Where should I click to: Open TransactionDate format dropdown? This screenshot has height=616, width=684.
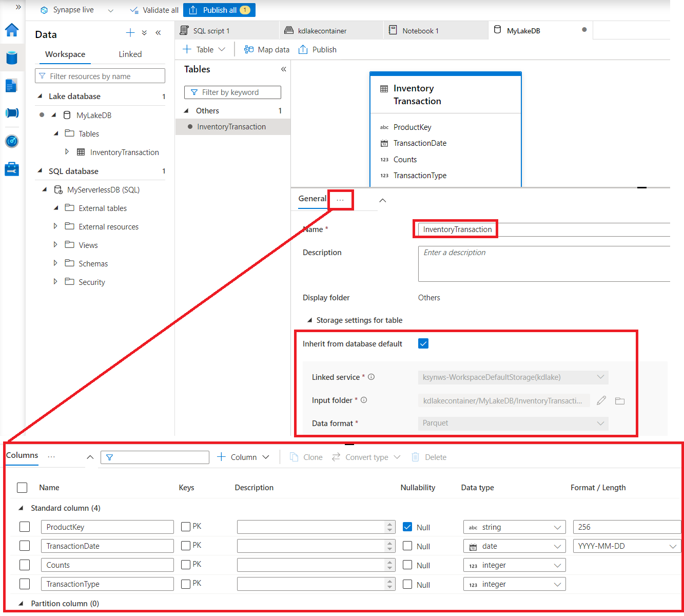point(627,546)
